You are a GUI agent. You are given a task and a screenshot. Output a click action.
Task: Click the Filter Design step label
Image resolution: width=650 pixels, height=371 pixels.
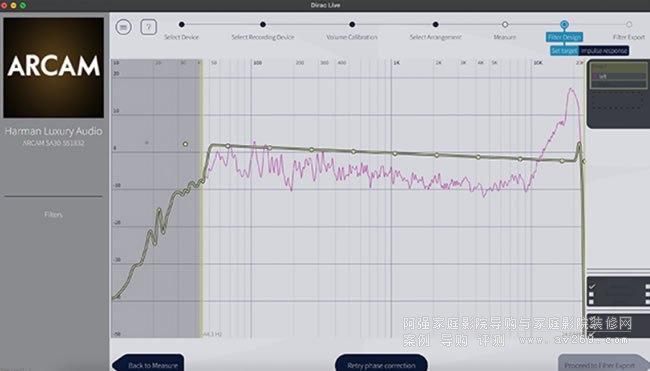click(x=564, y=37)
